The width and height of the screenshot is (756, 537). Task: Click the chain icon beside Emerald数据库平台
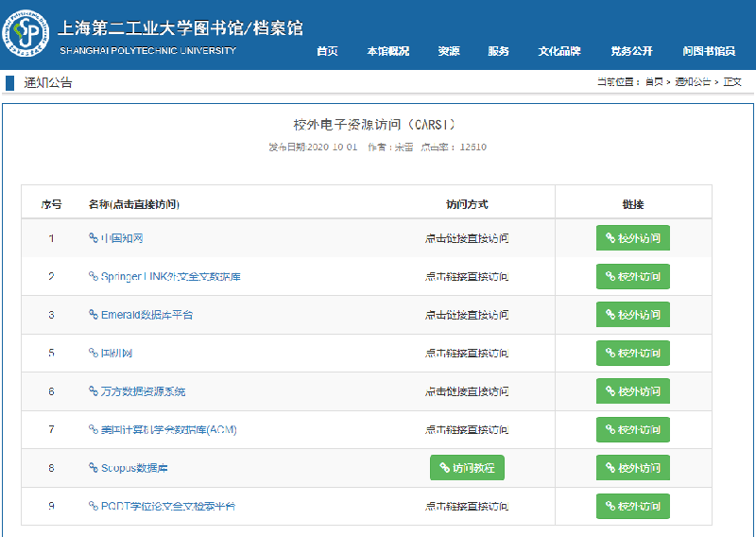(94, 314)
